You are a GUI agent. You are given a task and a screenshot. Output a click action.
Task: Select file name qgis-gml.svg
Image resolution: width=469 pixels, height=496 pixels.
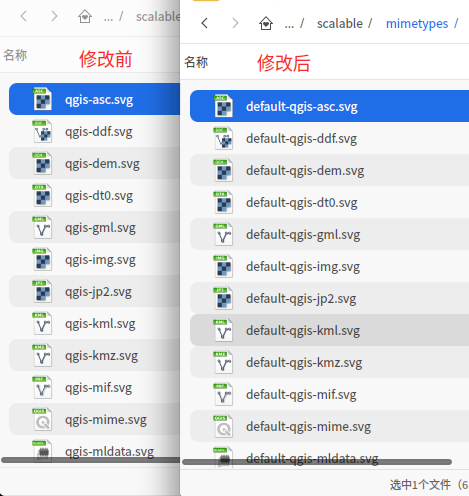pyautogui.click(x=100, y=228)
